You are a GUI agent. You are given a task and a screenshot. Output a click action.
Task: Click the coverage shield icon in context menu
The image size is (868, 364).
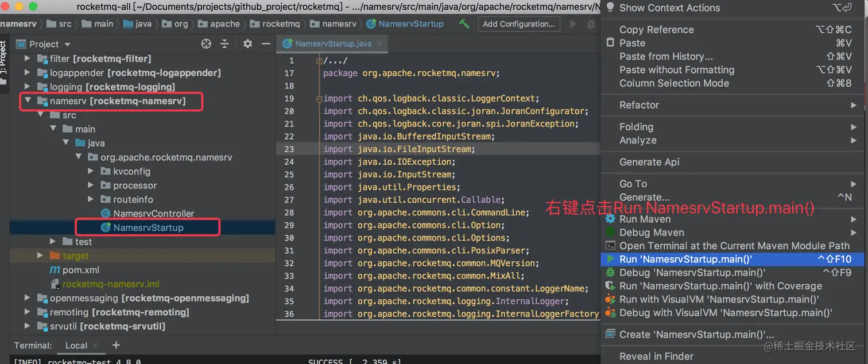point(610,286)
